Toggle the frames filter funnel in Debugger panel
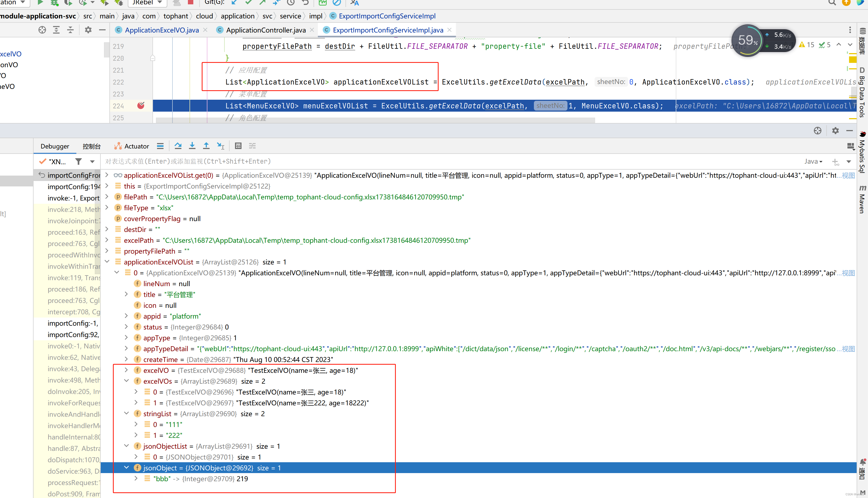Image resolution: width=868 pixels, height=498 pixels. pos(79,161)
